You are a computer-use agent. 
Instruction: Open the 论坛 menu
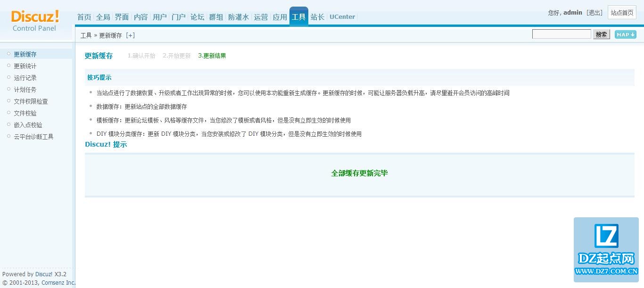tap(198, 17)
